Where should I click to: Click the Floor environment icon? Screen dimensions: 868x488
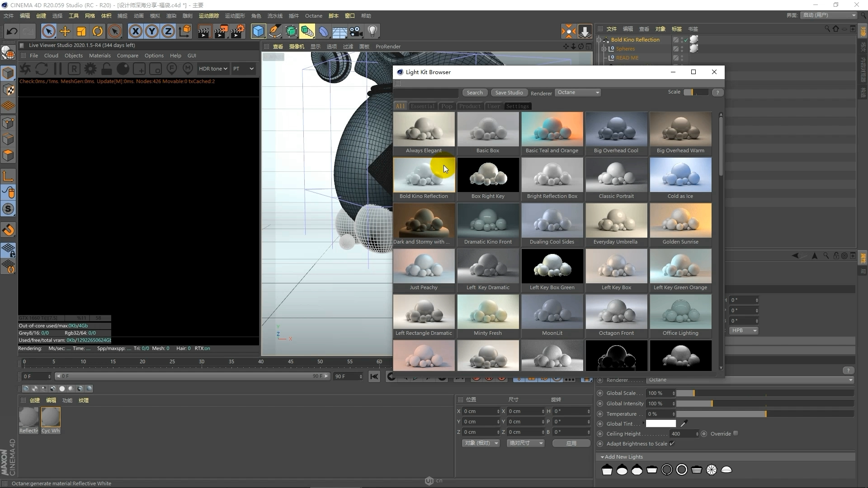click(x=340, y=31)
